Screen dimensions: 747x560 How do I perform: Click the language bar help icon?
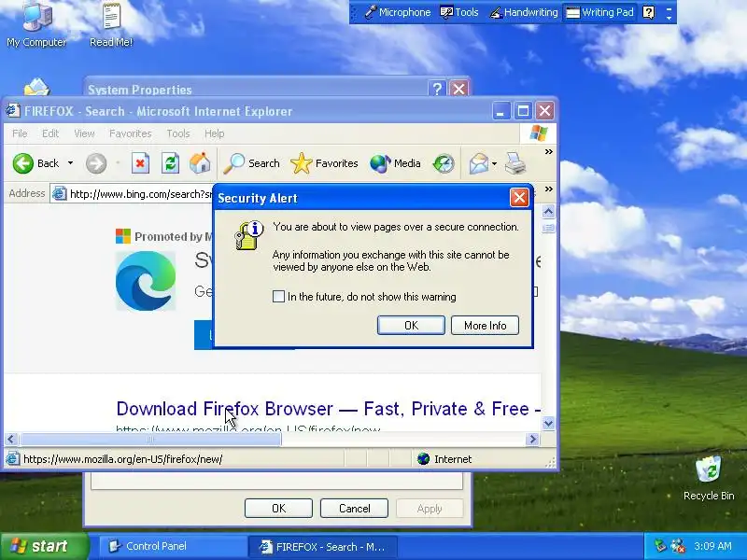tap(648, 12)
